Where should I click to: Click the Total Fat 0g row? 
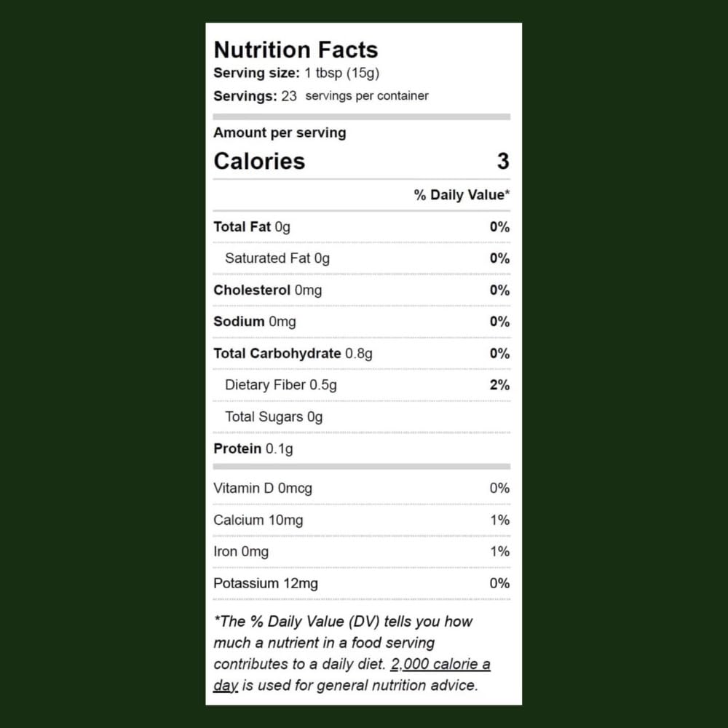(x=362, y=227)
